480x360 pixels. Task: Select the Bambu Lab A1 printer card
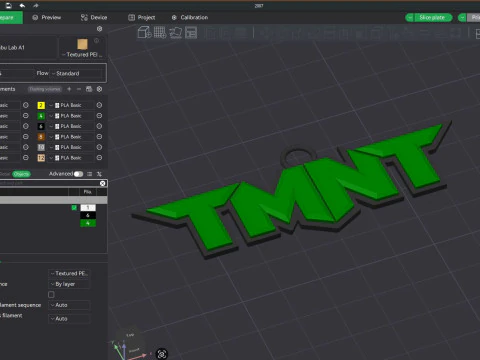pyautogui.click(x=28, y=48)
